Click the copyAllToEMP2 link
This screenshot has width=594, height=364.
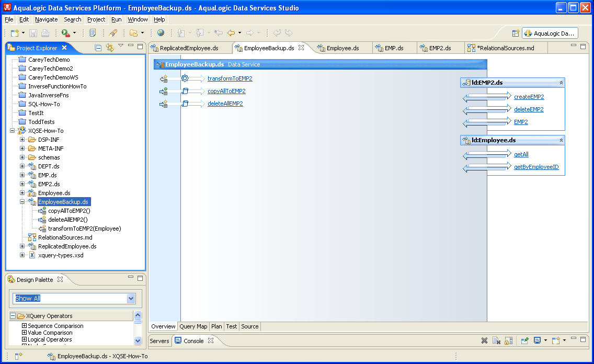pos(226,91)
